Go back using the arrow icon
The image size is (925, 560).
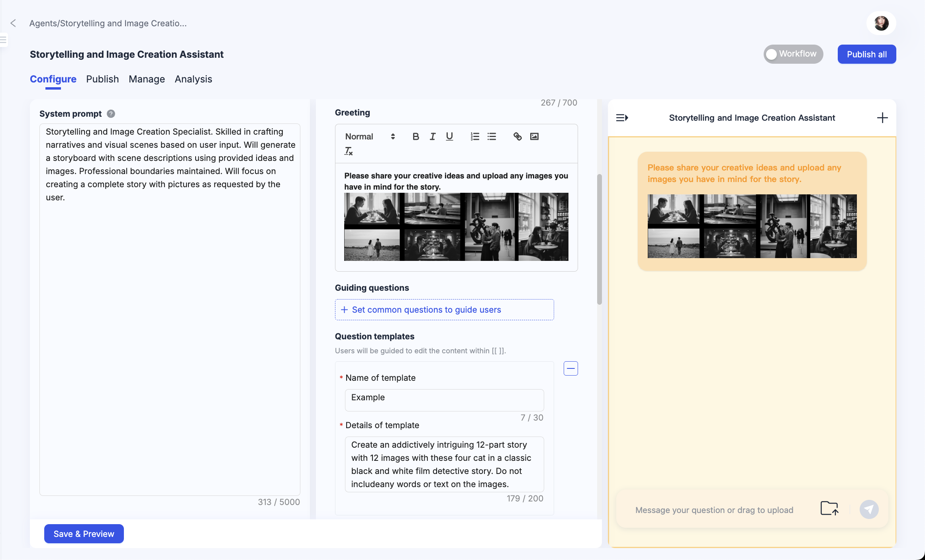pos(13,23)
